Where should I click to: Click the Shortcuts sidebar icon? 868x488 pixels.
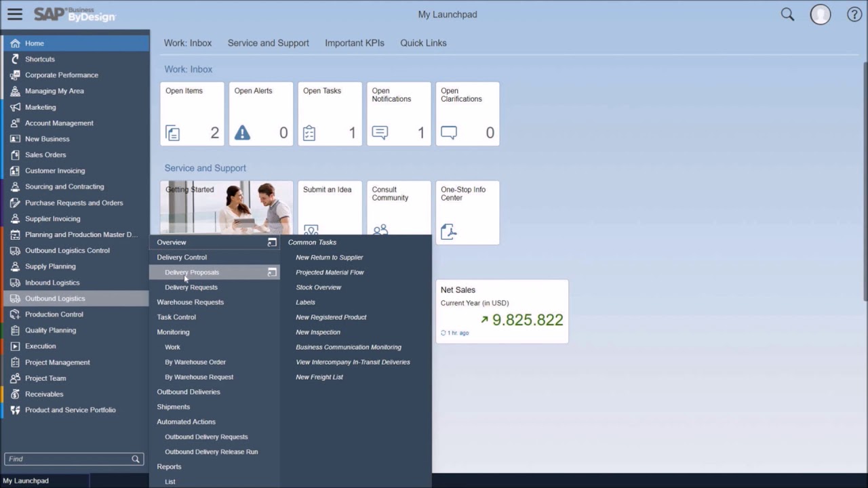tap(15, 59)
